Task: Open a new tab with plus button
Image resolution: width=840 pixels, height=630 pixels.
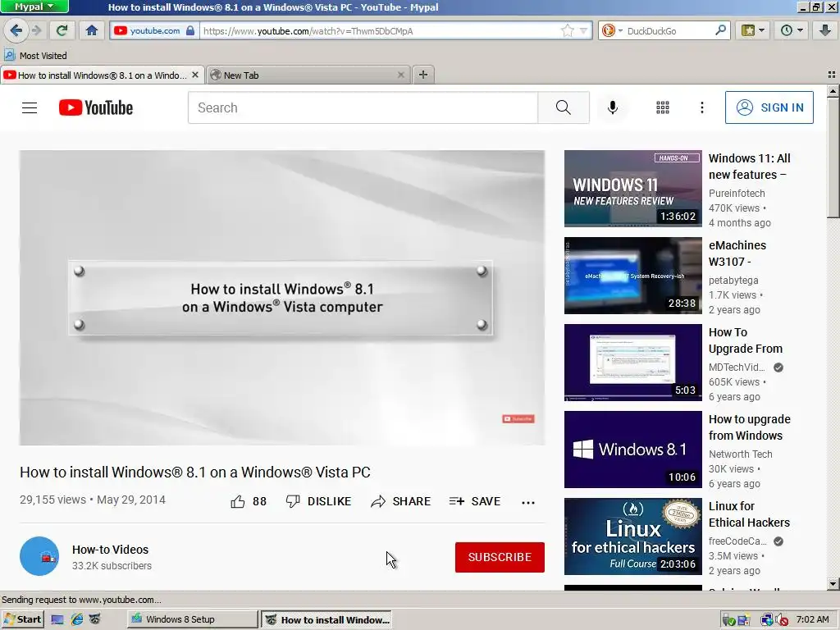Action: click(x=423, y=75)
